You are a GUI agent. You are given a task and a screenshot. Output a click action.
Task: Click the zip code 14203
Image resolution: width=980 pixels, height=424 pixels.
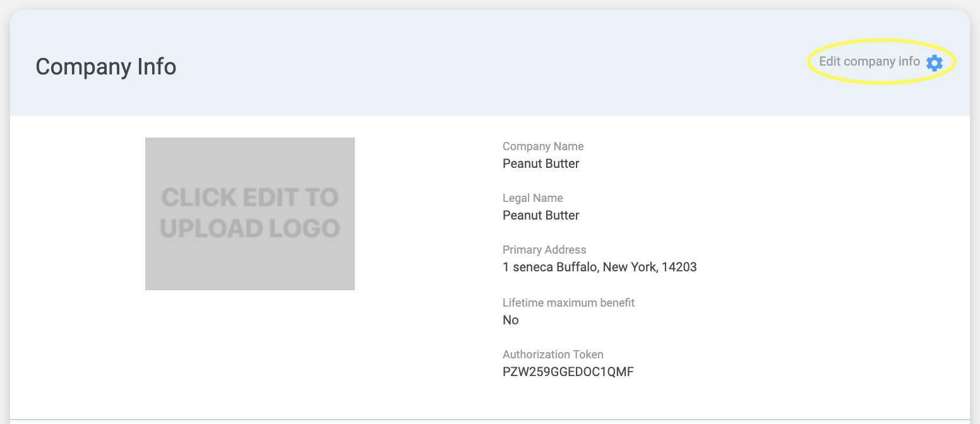tap(679, 268)
